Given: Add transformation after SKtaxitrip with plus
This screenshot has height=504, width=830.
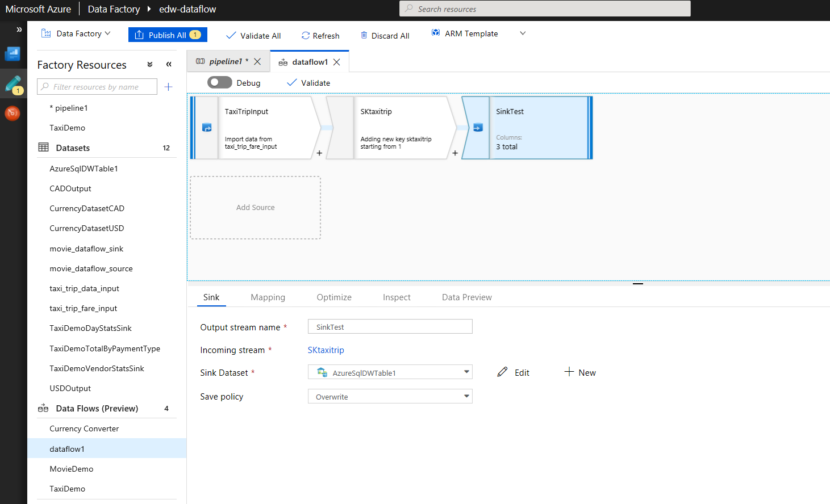Looking at the screenshot, I should point(455,153).
